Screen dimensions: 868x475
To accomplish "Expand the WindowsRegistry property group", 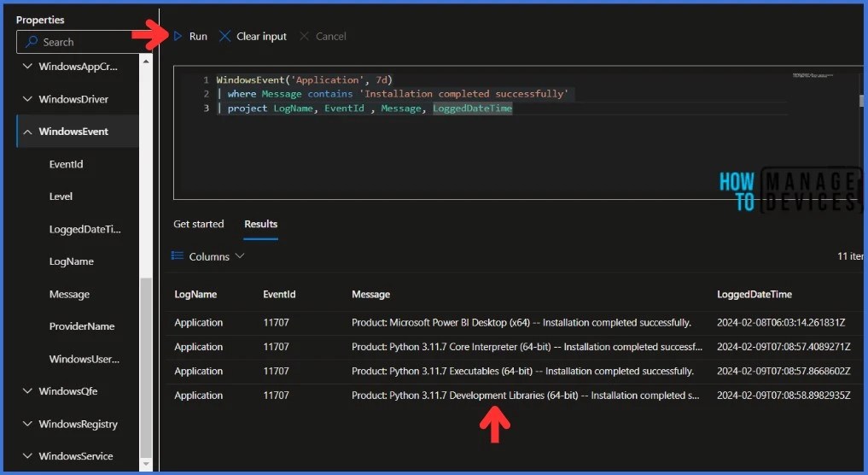I will pos(26,424).
